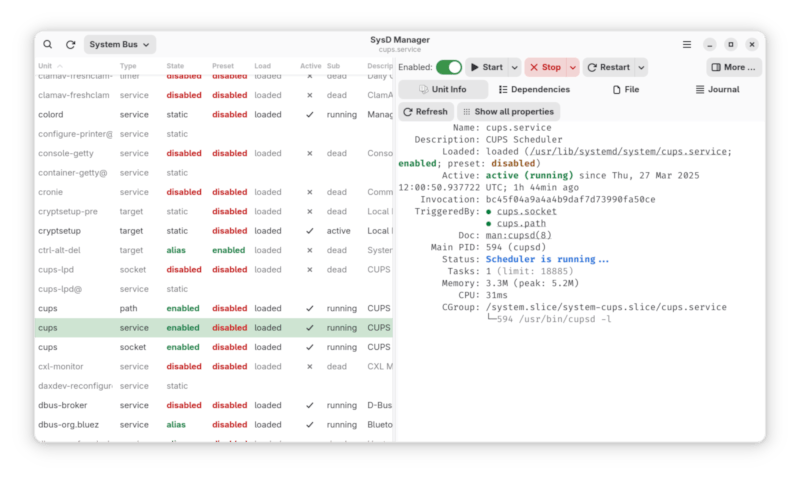Click the More... button
This screenshot has width=800, height=480.
(x=734, y=67)
